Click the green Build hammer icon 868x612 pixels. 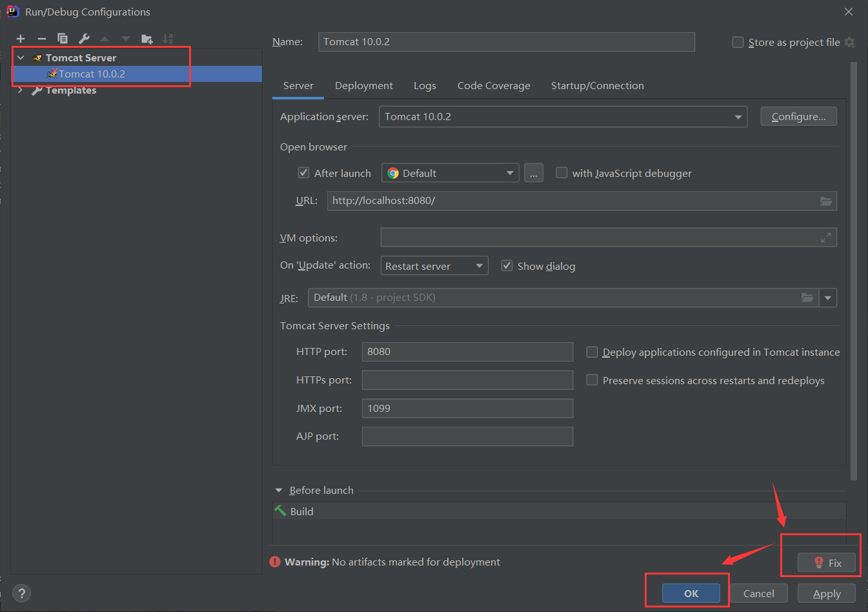click(280, 511)
